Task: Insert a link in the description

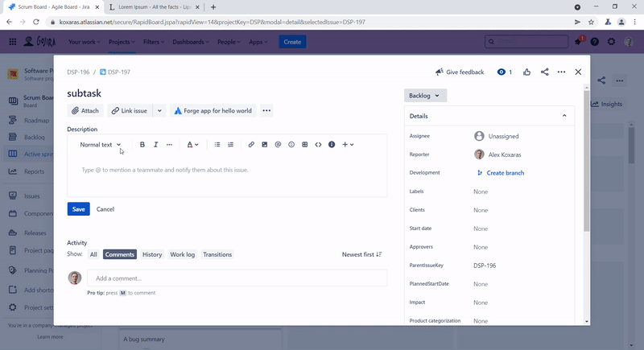Action: [x=251, y=145]
